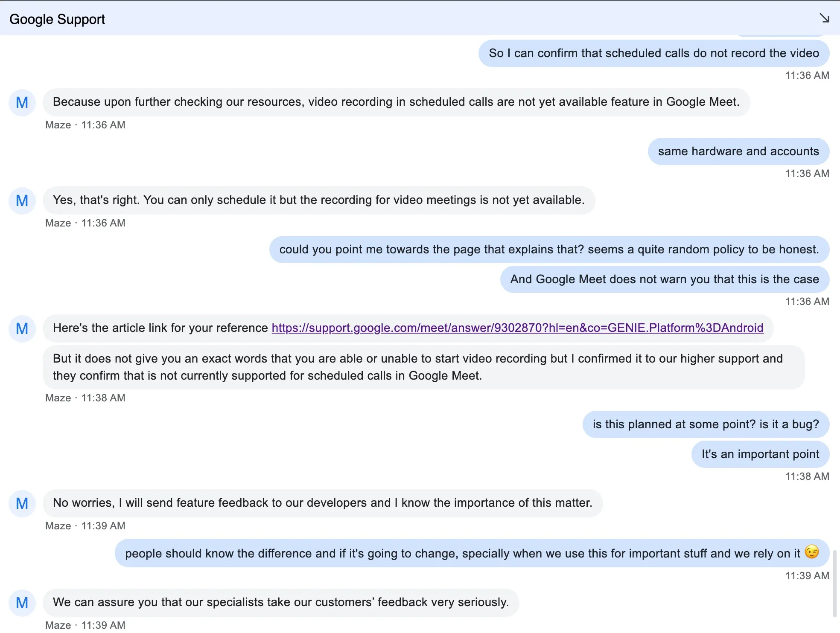
Task: Click the 'It's an important point' bubble
Action: 760,454
